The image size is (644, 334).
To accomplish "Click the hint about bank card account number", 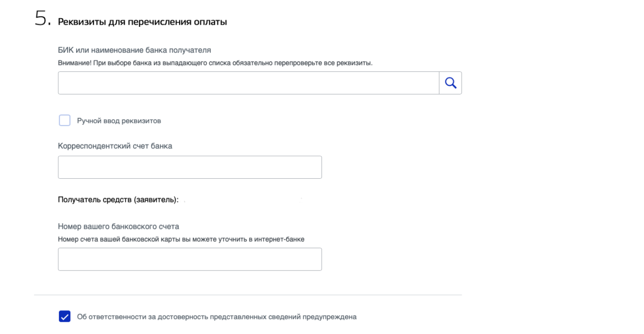I will click(x=181, y=239).
